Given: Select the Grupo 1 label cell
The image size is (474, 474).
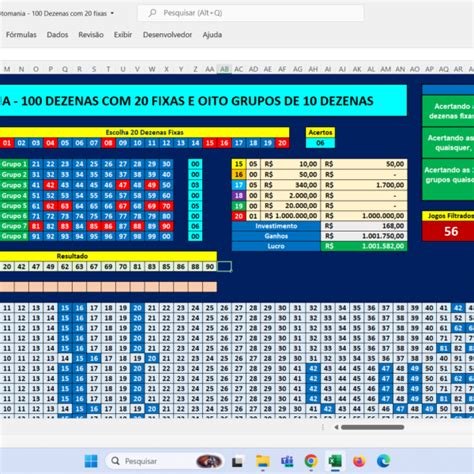Looking at the screenshot, I should (x=14, y=164).
